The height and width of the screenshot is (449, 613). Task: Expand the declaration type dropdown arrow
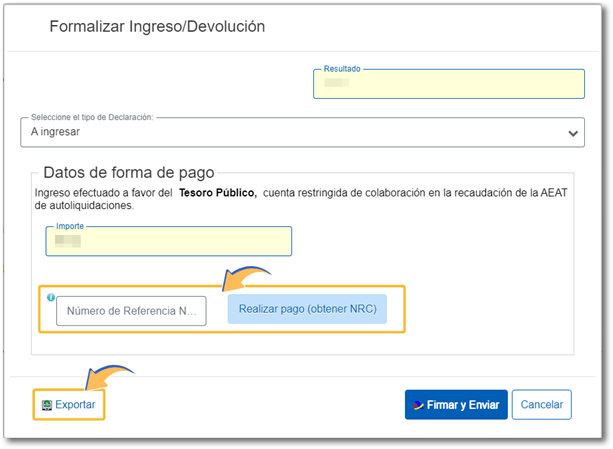click(x=573, y=132)
